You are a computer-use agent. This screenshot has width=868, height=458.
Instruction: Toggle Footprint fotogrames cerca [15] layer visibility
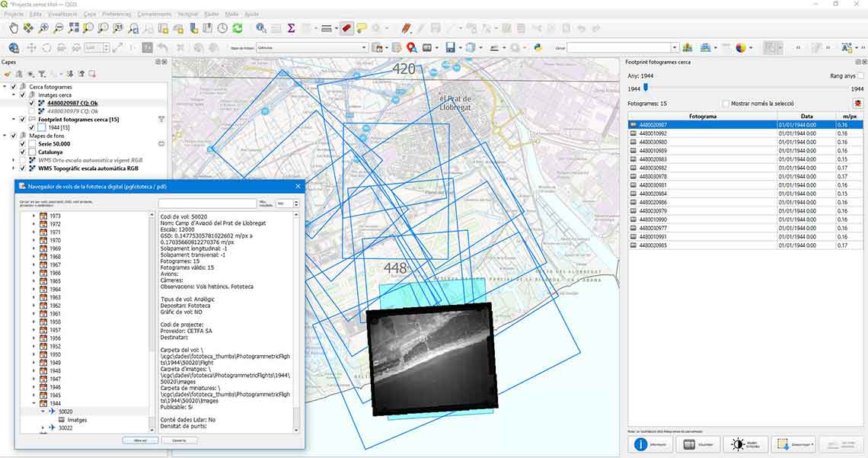pos(23,119)
